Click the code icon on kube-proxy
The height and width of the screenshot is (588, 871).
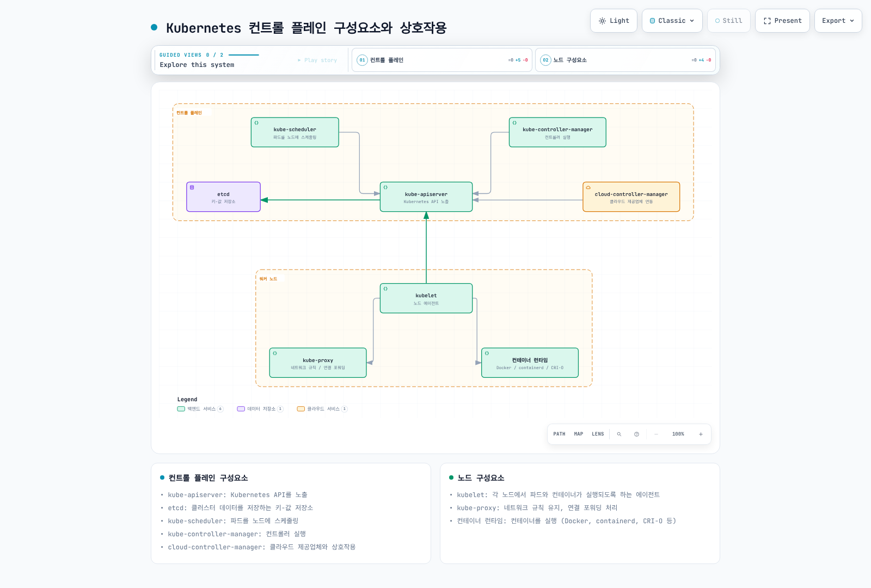275,353
